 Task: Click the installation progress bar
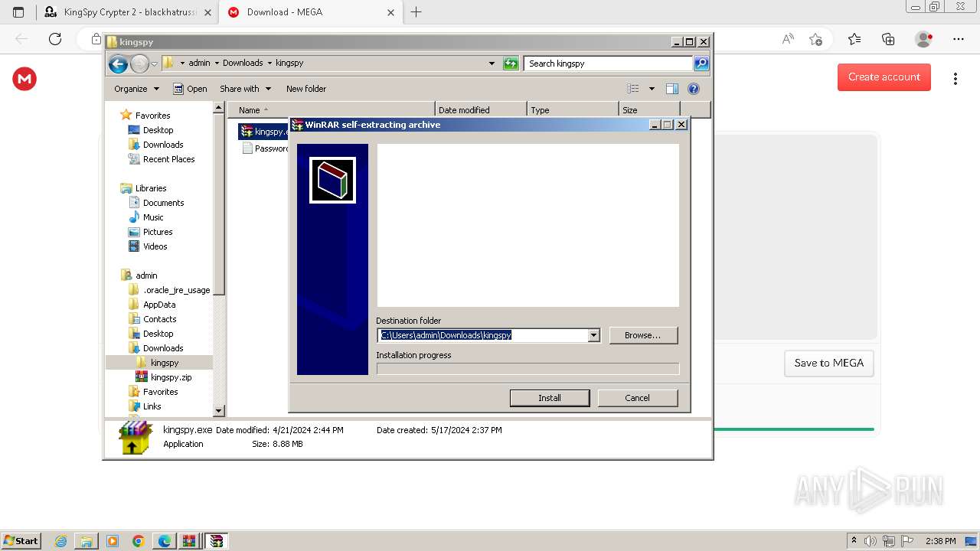(528, 369)
